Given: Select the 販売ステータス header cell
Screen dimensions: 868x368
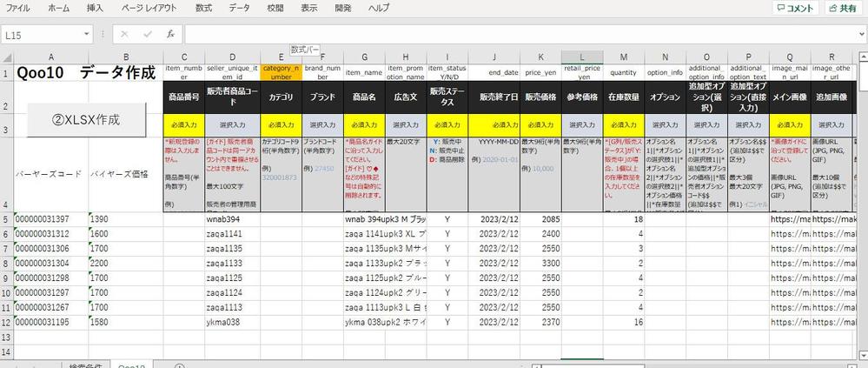Looking at the screenshot, I should [447, 97].
